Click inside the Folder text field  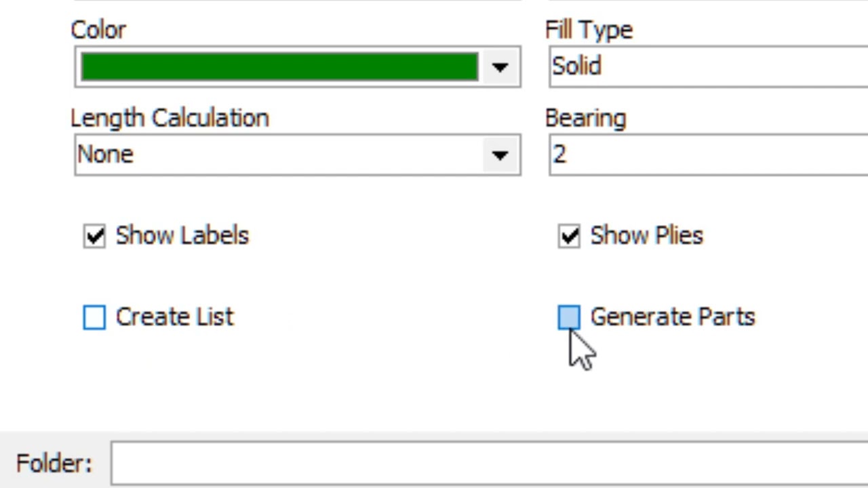tap(490, 464)
